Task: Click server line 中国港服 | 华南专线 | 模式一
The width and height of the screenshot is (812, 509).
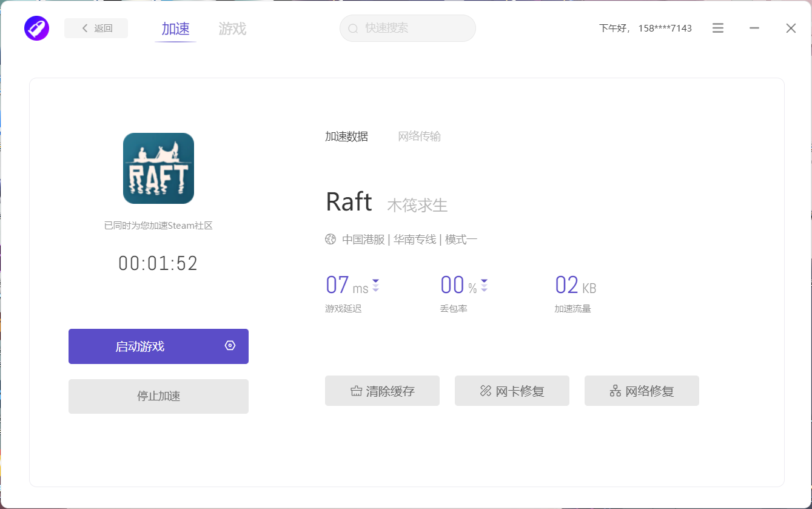Action: coord(409,240)
